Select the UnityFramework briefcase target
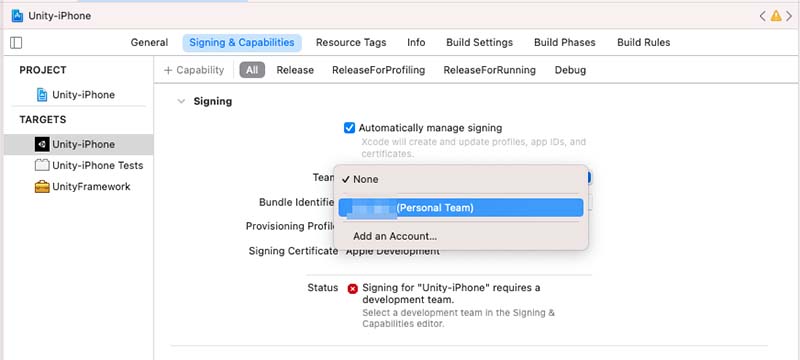Screen dimensions: 800x360 [82, 187]
